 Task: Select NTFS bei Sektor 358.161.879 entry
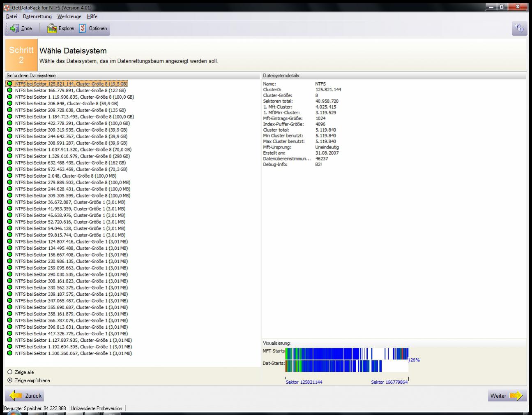click(67, 314)
